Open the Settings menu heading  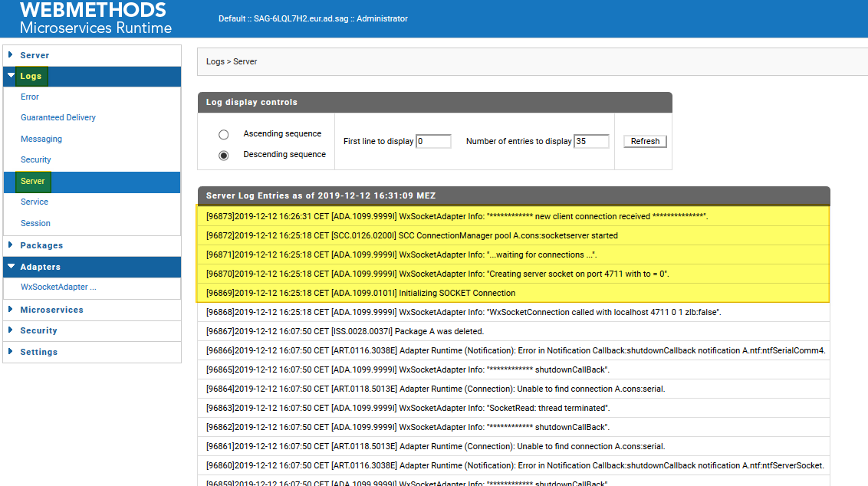pyautogui.click(x=39, y=352)
